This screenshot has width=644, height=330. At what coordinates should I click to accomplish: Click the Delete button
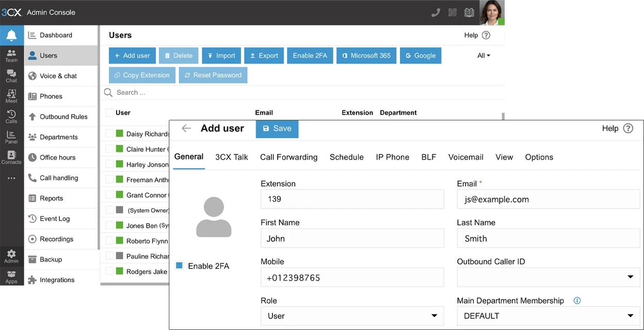point(179,56)
